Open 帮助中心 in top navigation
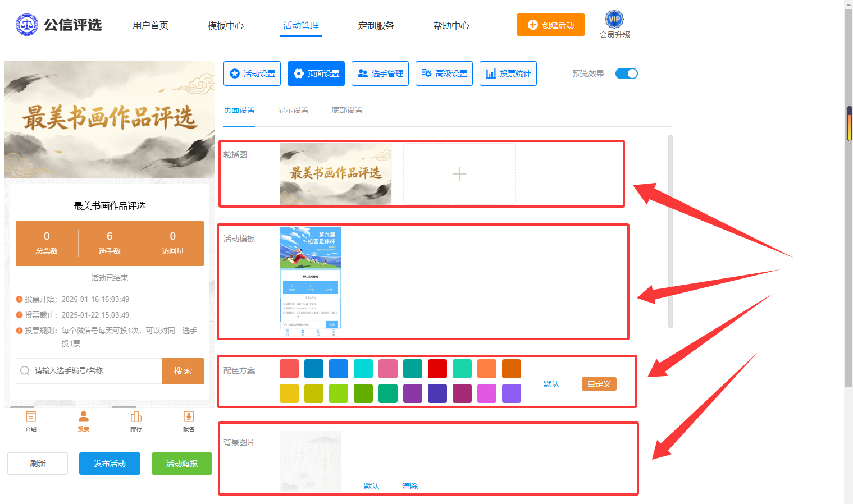 (x=451, y=25)
